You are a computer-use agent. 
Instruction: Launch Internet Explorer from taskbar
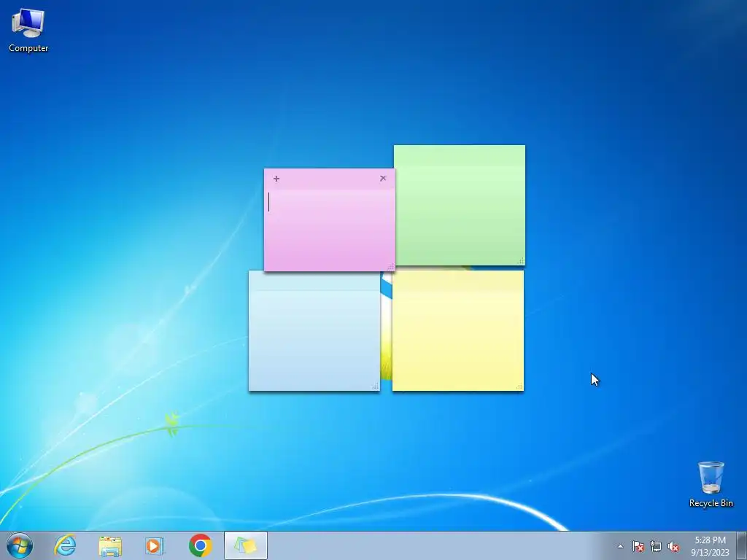[65, 545]
